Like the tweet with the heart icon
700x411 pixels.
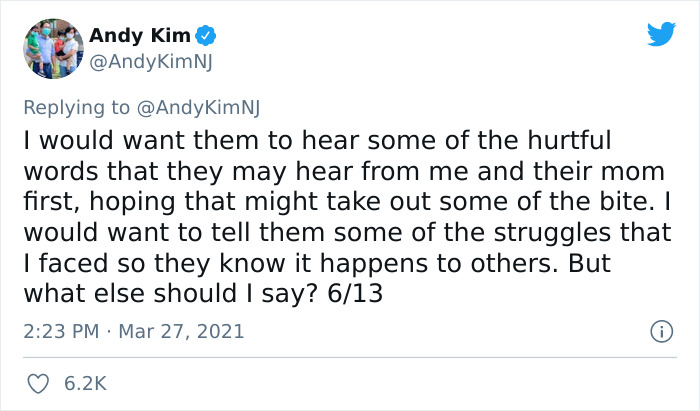click(x=38, y=384)
